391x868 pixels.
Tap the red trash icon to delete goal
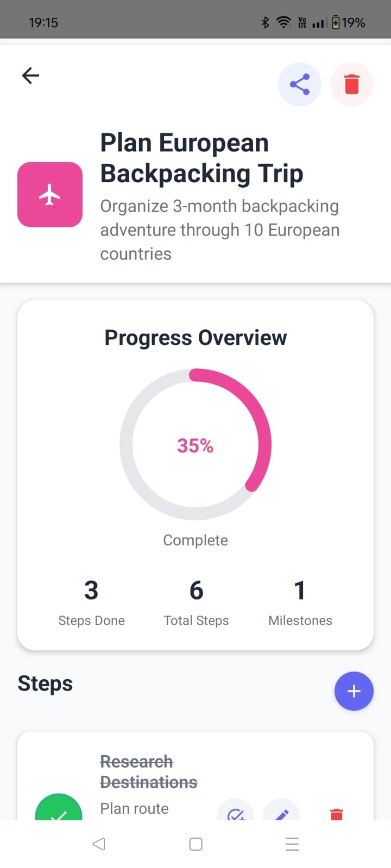[352, 84]
